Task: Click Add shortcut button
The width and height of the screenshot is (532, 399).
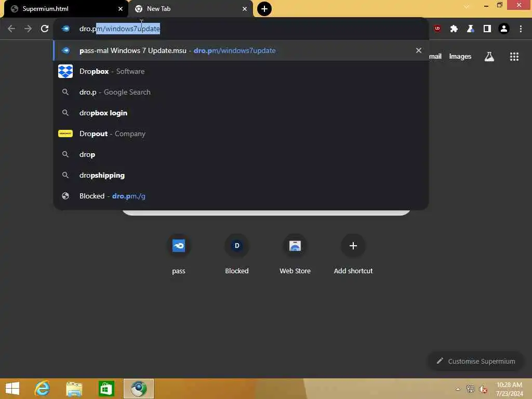Action: (x=353, y=254)
